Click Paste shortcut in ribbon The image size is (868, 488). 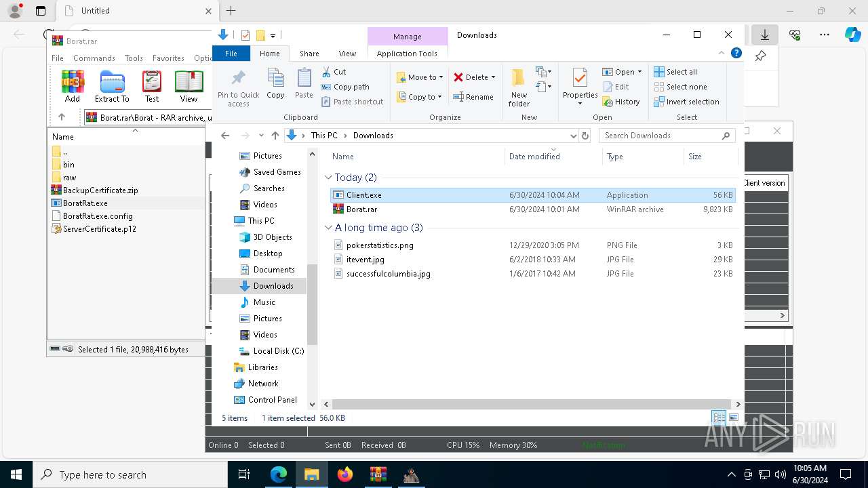[x=352, y=102]
